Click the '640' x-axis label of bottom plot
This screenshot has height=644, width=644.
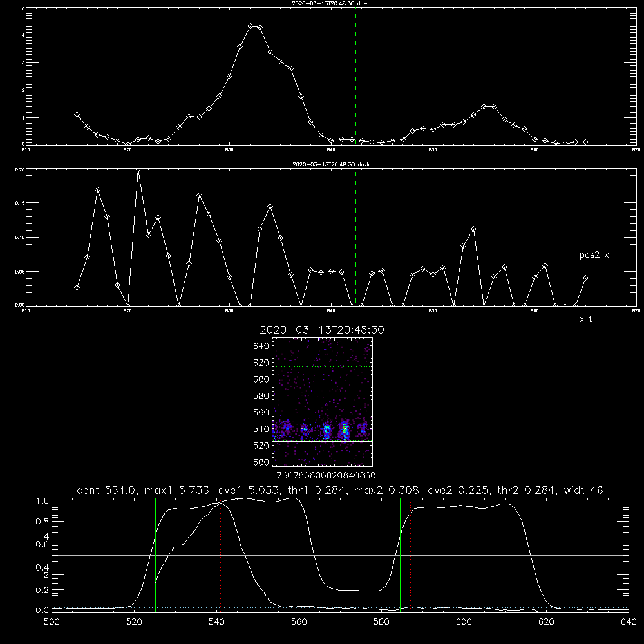click(629, 622)
